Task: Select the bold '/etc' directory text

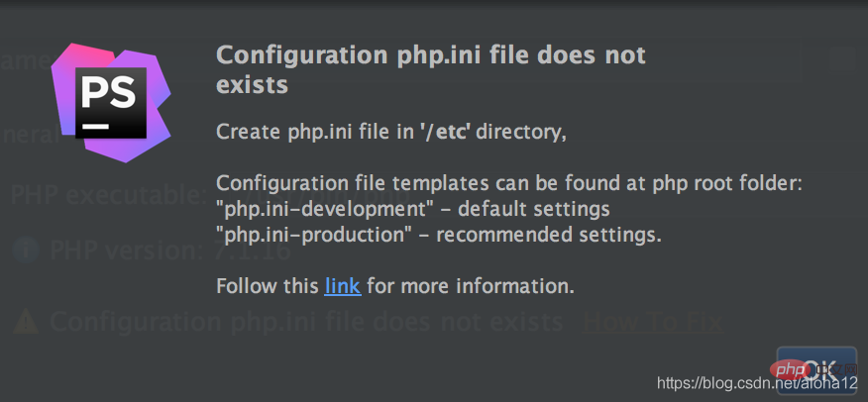Action: [445, 132]
